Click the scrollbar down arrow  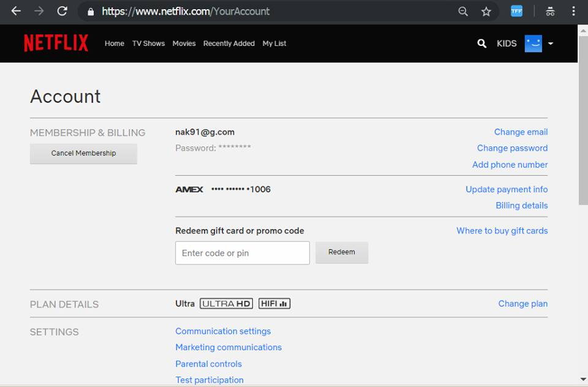pyautogui.click(x=583, y=380)
